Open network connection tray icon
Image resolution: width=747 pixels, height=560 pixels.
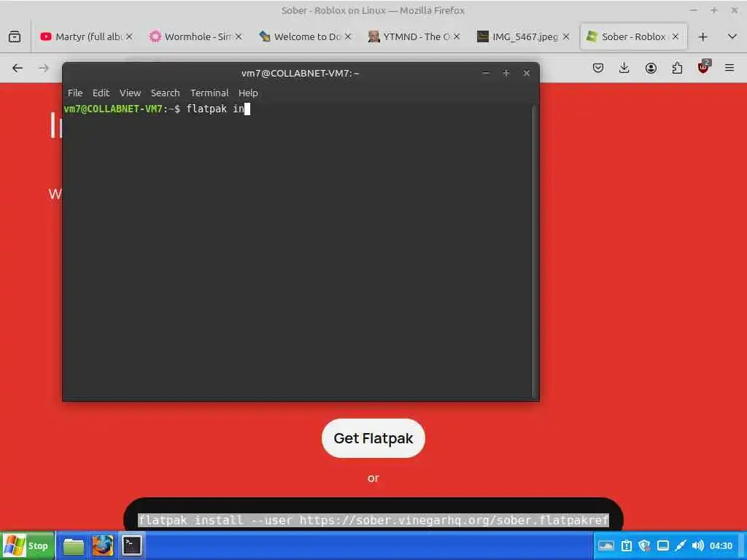pyautogui.click(x=681, y=545)
